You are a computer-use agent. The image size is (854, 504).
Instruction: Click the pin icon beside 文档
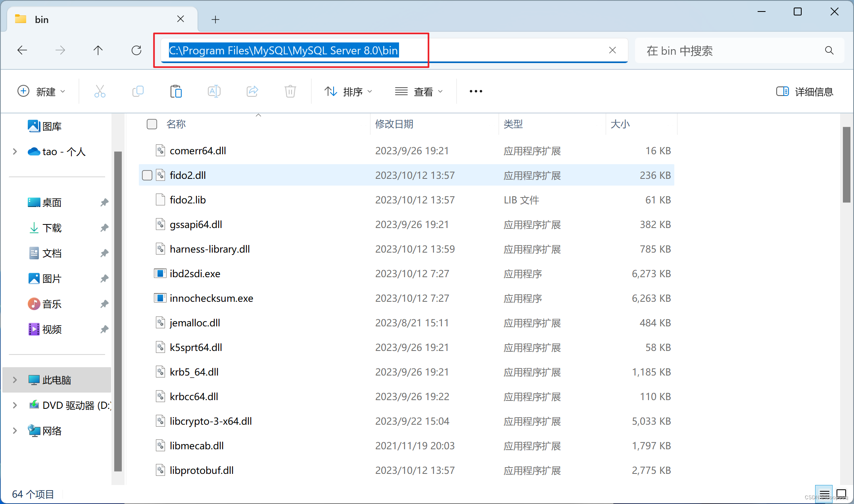104,253
